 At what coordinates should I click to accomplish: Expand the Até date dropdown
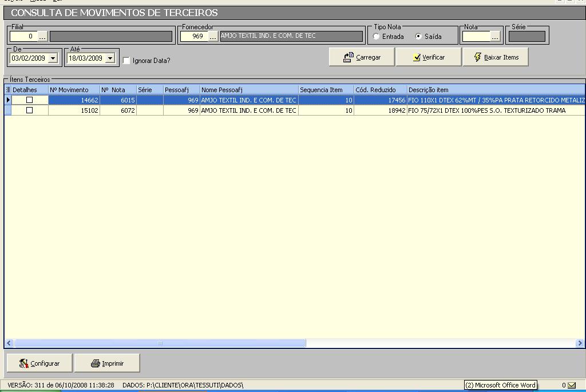point(110,58)
